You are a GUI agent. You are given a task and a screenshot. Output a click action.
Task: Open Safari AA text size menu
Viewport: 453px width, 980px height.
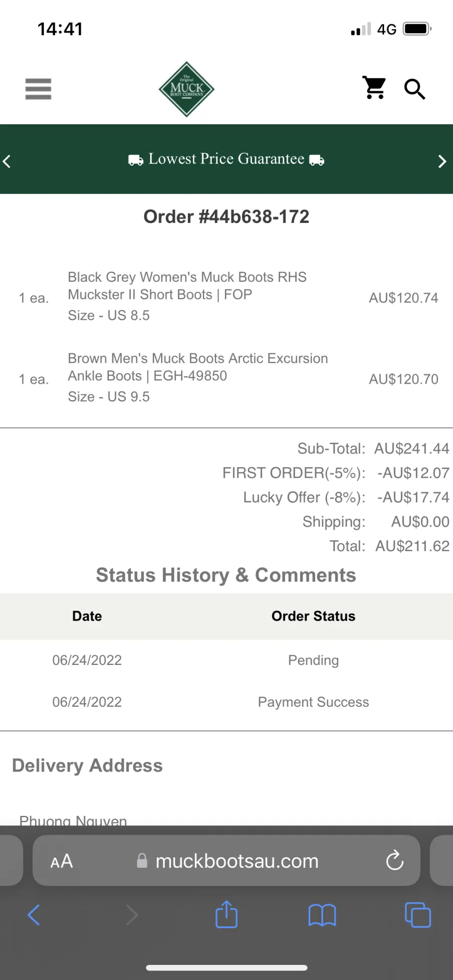coord(62,861)
